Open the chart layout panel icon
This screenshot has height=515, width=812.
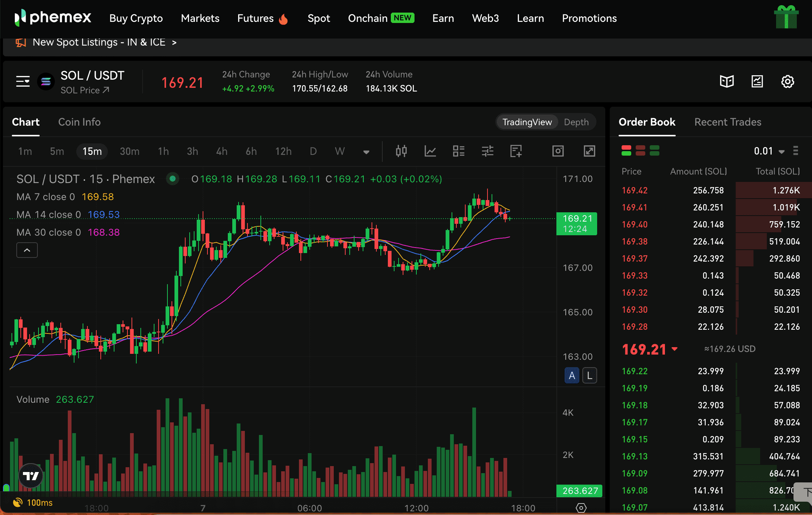click(x=757, y=82)
